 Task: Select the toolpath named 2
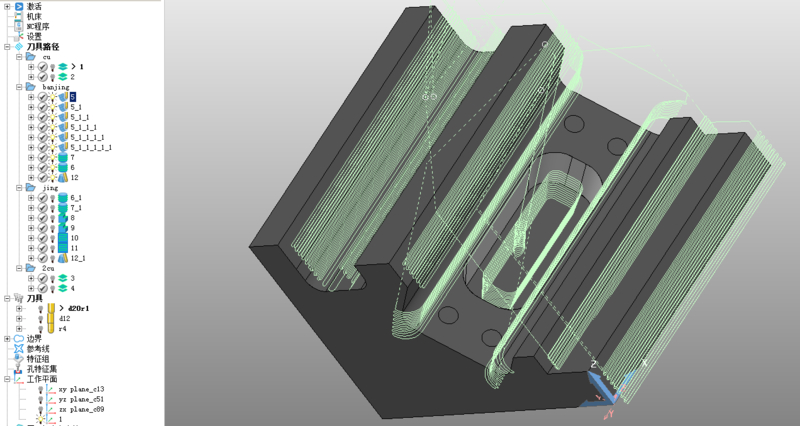coord(72,77)
